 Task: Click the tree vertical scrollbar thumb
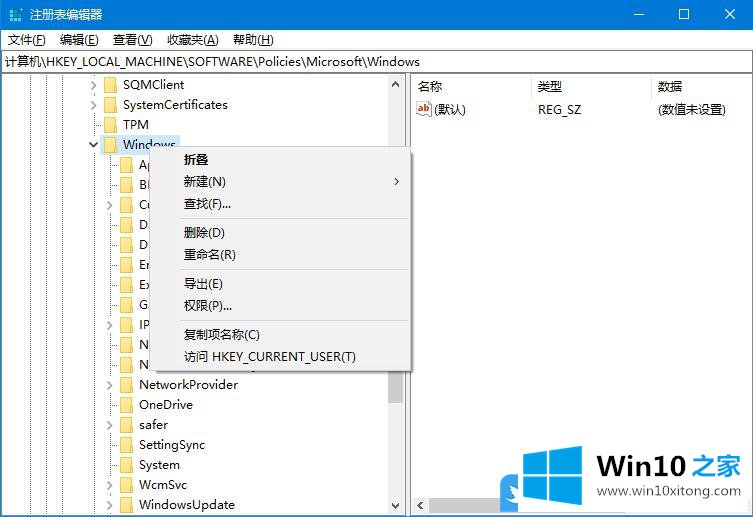(x=396, y=387)
